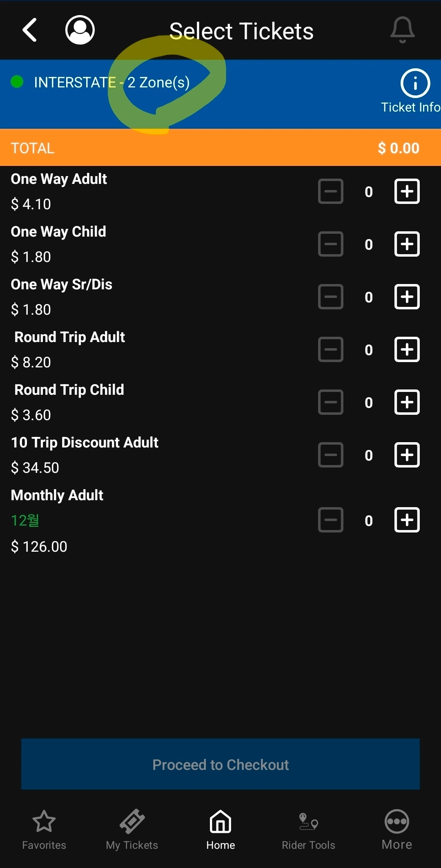Add a 10 Trip Discount Adult ticket
Viewport: 441px width, 868px height.
coord(407,455)
